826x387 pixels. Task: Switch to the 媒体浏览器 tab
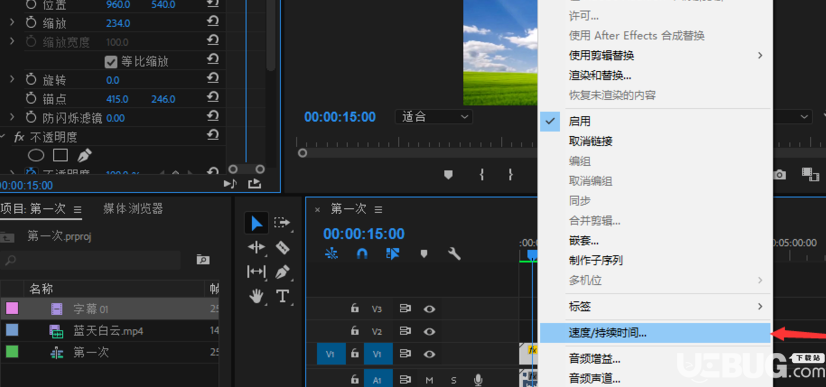(x=133, y=209)
